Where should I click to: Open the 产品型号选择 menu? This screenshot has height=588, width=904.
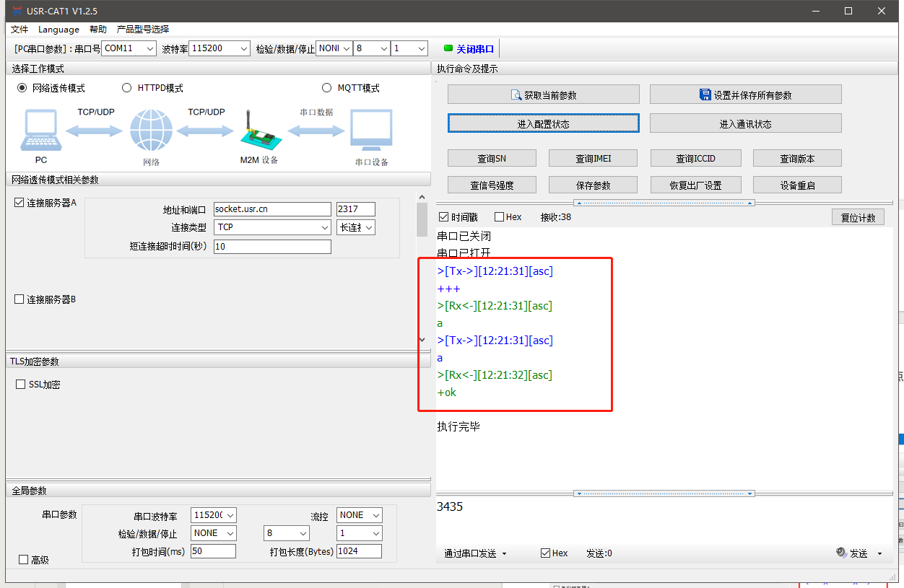click(x=143, y=30)
